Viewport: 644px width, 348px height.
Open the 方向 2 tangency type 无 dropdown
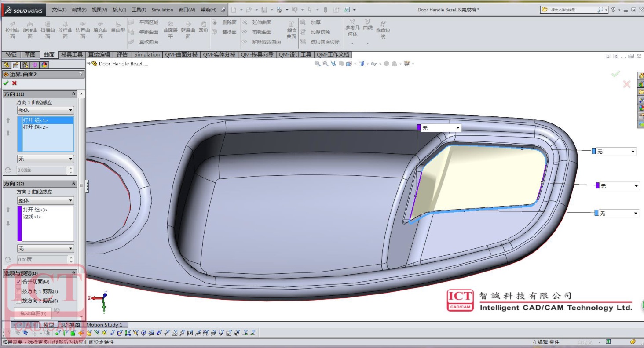pos(45,249)
